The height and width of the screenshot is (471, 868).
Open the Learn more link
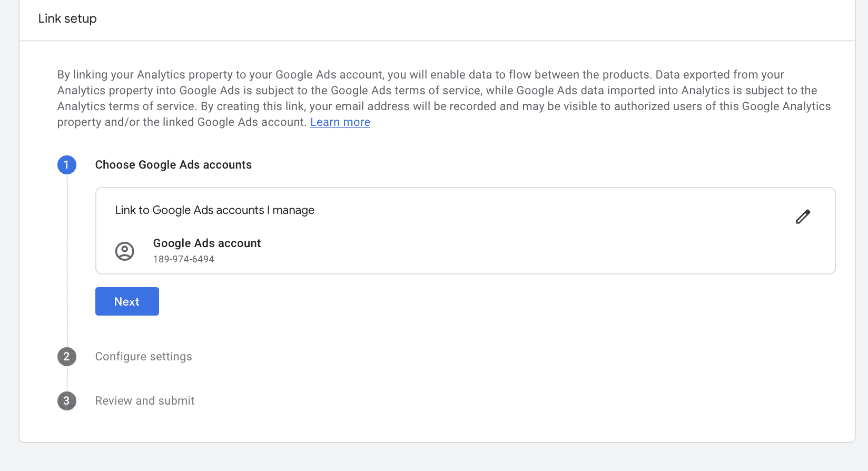[x=340, y=122]
